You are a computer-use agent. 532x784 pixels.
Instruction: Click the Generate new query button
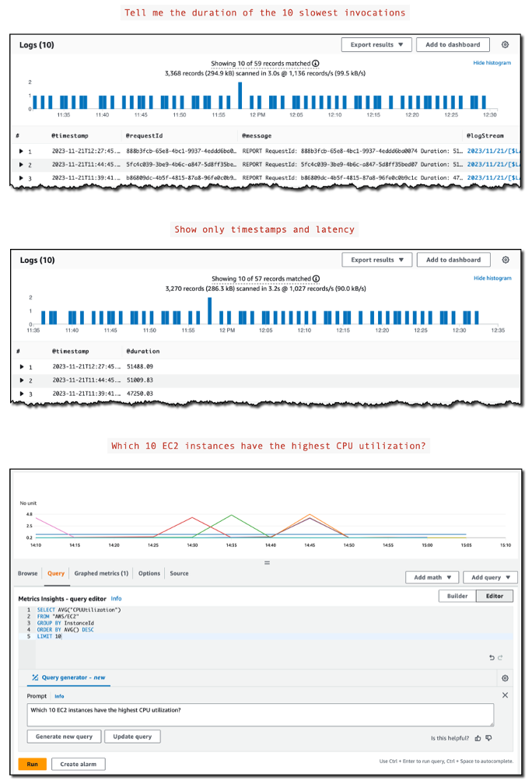coord(64,737)
